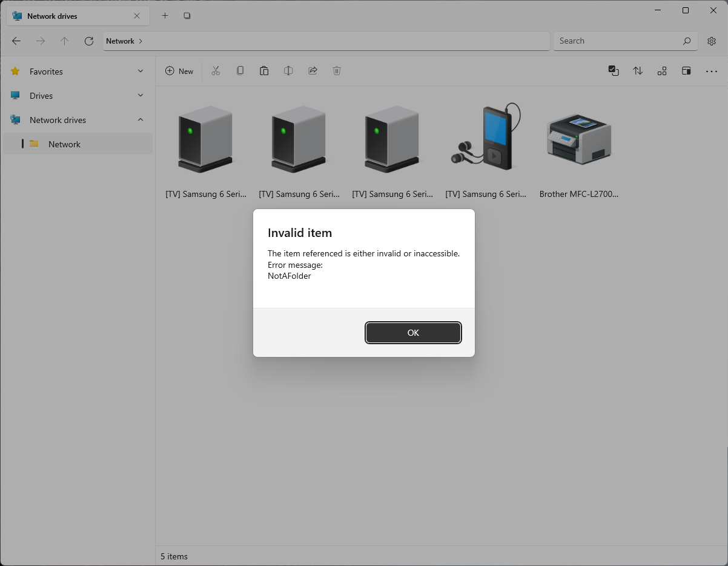Close the Network drives tab
Screen dimensions: 728x566
click(137, 16)
